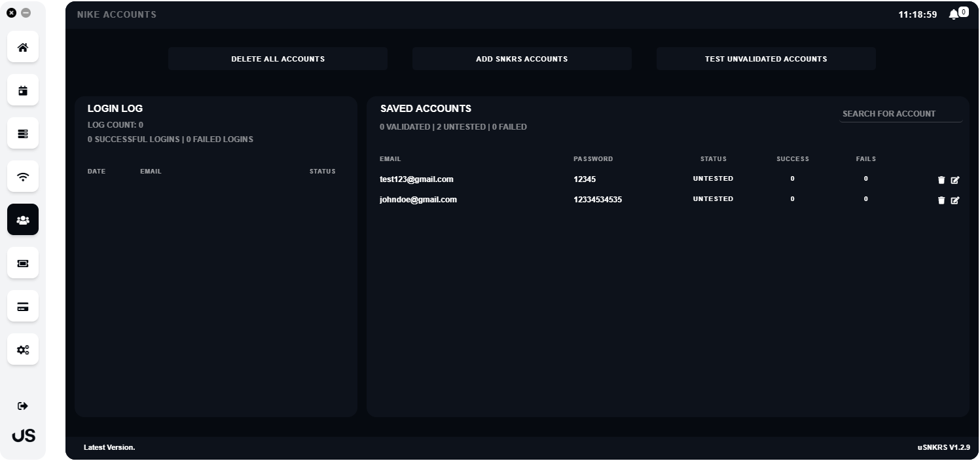
Task: Delete the test123@gmail.com account via trash icon
Action: [x=941, y=180]
